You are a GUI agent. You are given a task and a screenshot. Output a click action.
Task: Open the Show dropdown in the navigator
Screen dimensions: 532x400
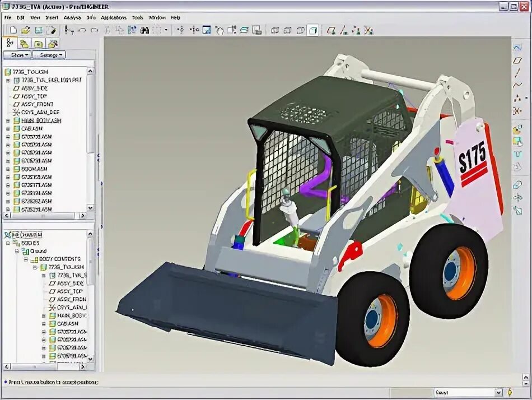coord(17,55)
